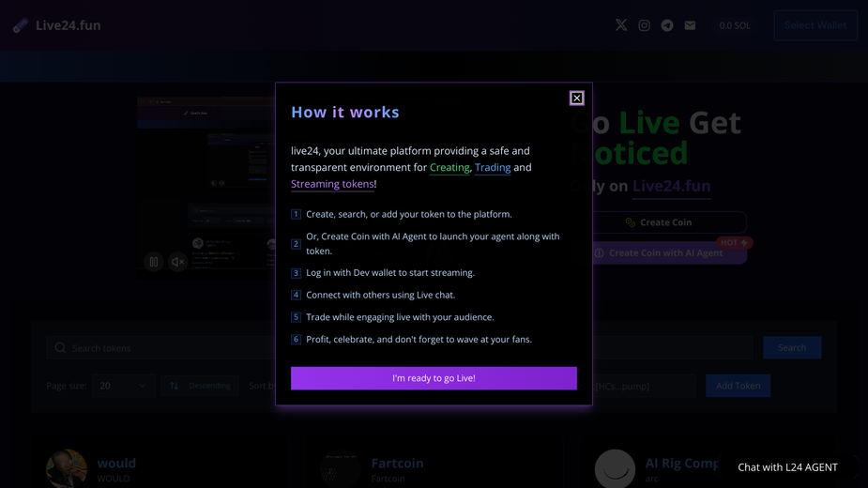Image resolution: width=868 pixels, height=488 pixels.
Task: Open the Trading link in dialog
Action: pos(492,167)
